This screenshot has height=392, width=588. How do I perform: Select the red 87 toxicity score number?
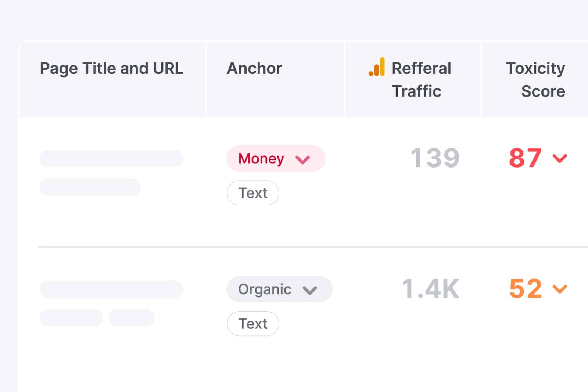(525, 158)
